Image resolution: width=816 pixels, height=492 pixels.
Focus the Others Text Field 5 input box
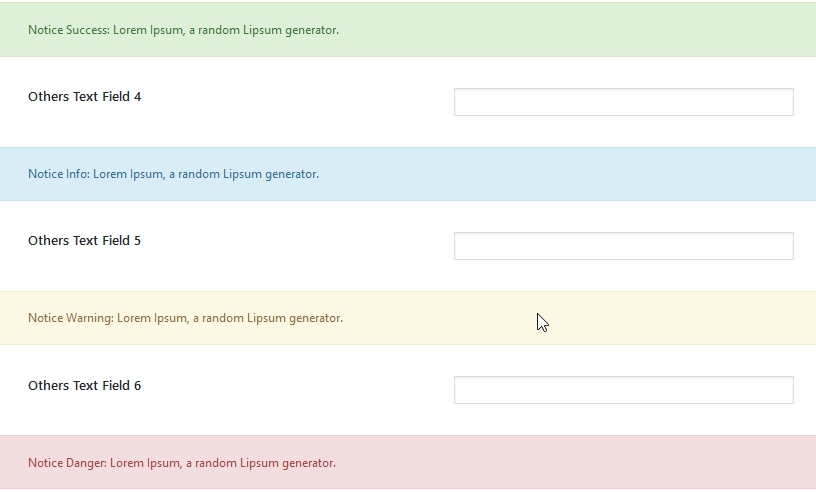(623, 246)
